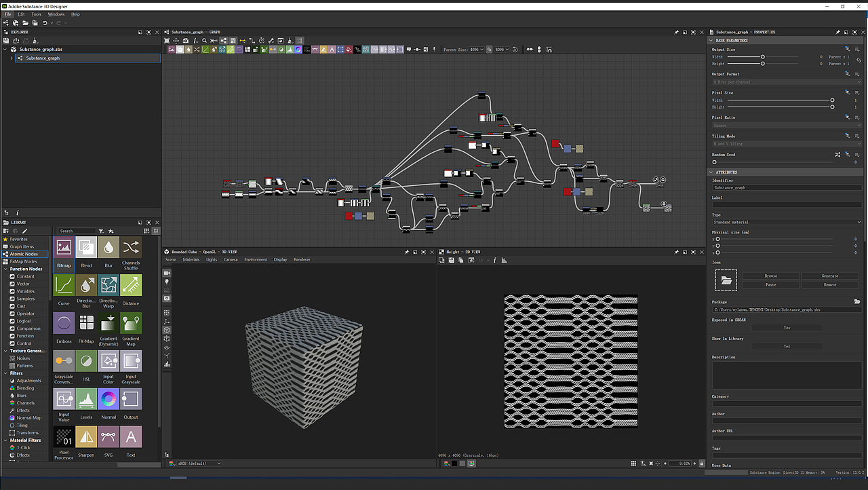The image size is (868, 490).
Task: Collapse the Attributes section
Action: tap(711, 172)
